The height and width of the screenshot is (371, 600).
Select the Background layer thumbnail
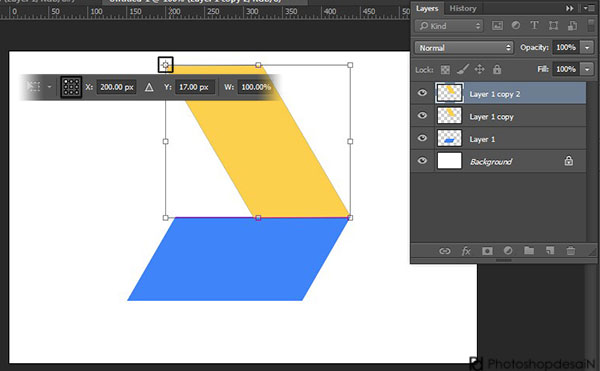coord(449,161)
